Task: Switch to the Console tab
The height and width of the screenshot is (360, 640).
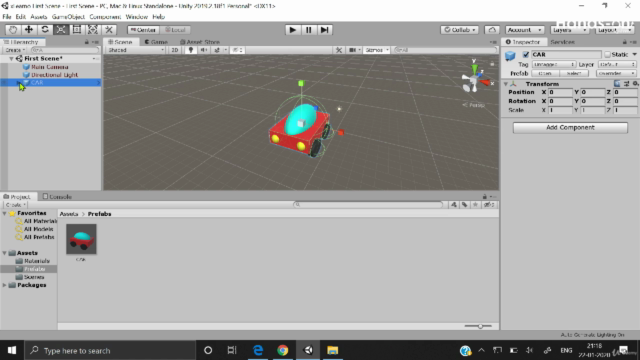Action: (57, 197)
